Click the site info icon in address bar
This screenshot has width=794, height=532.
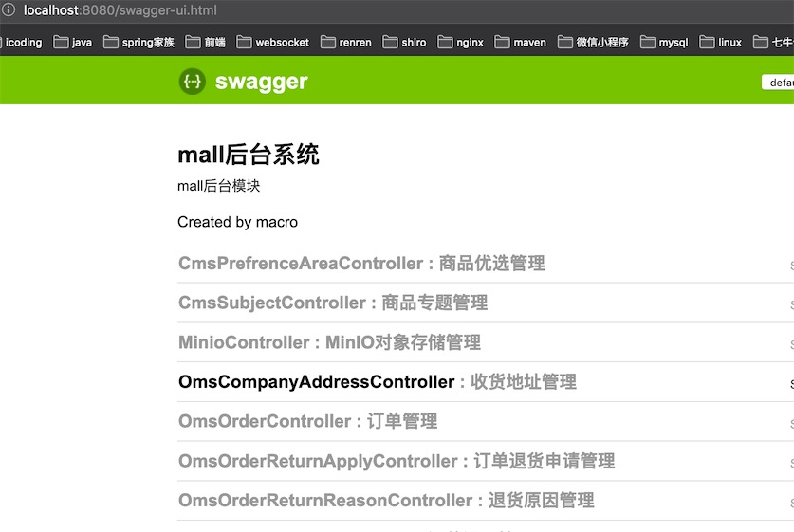(8, 10)
